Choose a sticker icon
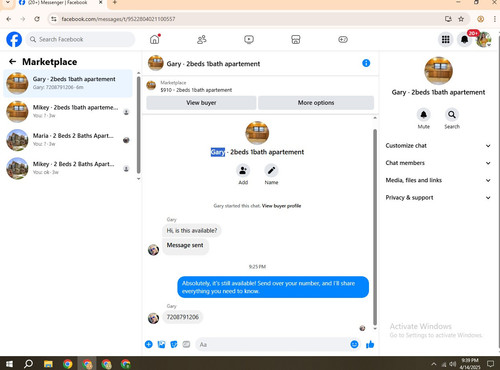The width and height of the screenshot is (500, 370). [x=174, y=344]
